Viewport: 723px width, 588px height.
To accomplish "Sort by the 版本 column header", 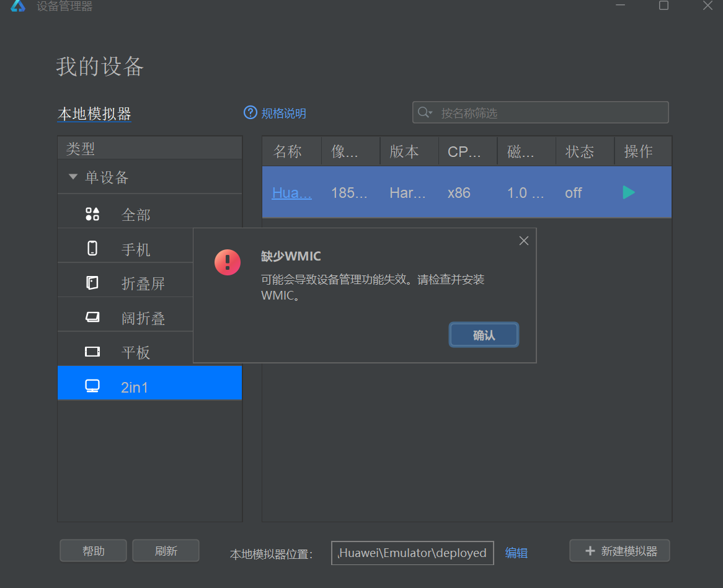I will [x=409, y=151].
